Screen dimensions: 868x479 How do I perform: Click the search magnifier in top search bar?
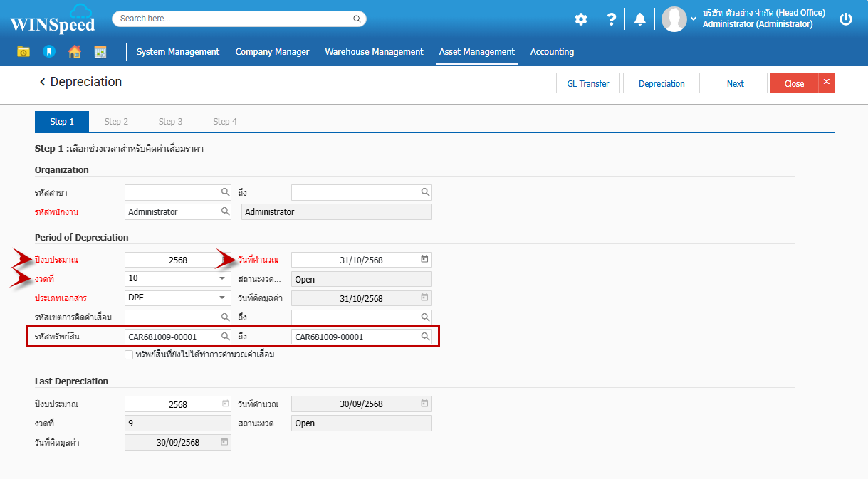357,19
